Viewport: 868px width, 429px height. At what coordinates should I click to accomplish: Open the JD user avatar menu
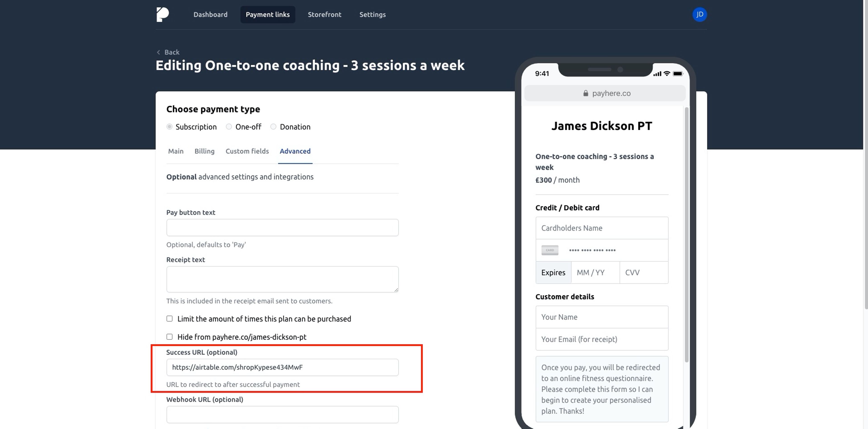point(700,14)
